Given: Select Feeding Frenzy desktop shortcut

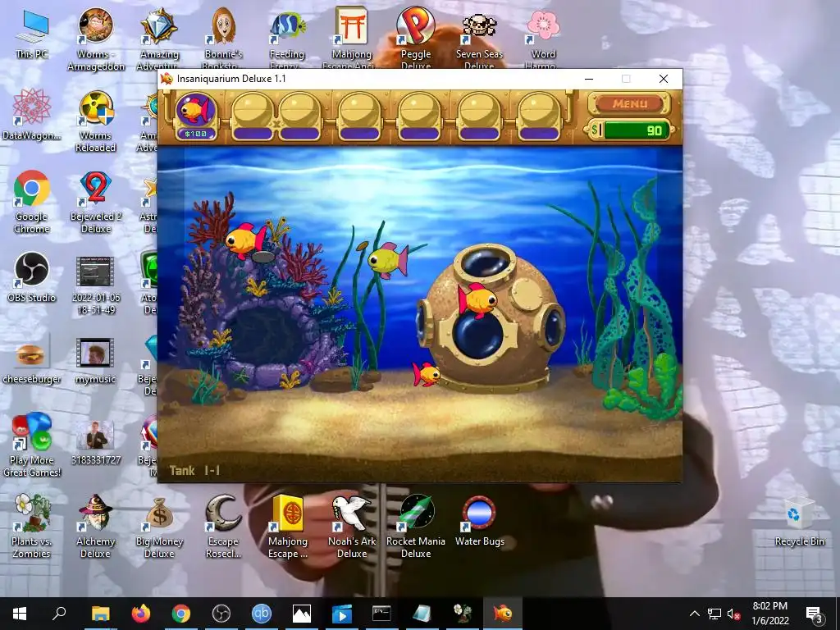Looking at the screenshot, I should point(287,39).
